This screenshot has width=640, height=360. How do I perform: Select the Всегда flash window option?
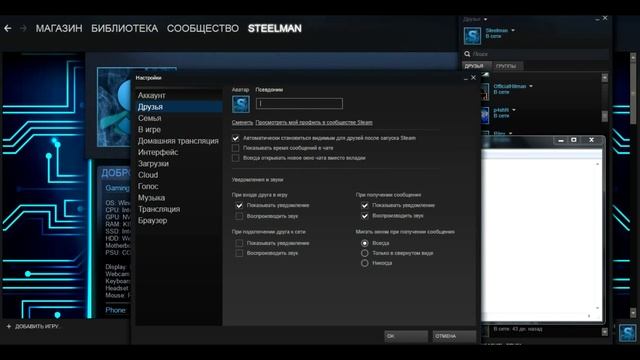click(364, 243)
